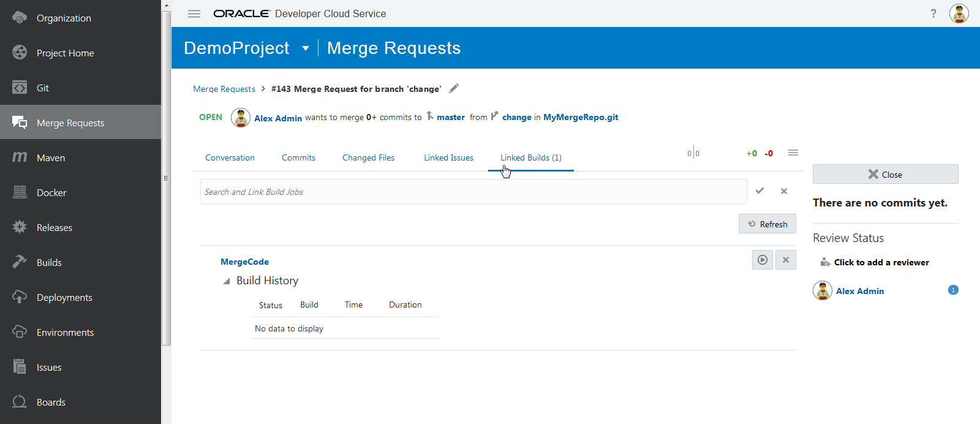Run the MergeCode build job
The width and height of the screenshot is (980, 424).
click(762, 260)
